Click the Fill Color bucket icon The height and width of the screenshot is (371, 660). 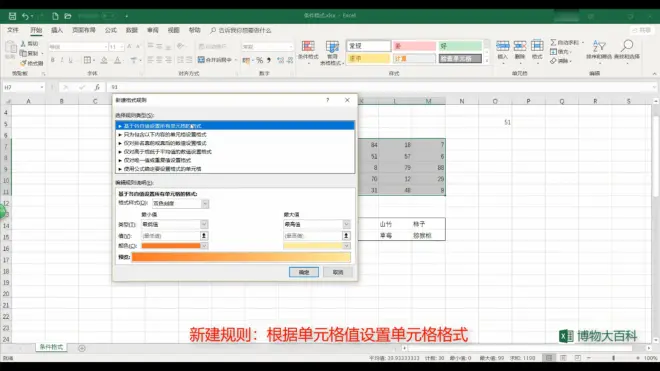104,60
